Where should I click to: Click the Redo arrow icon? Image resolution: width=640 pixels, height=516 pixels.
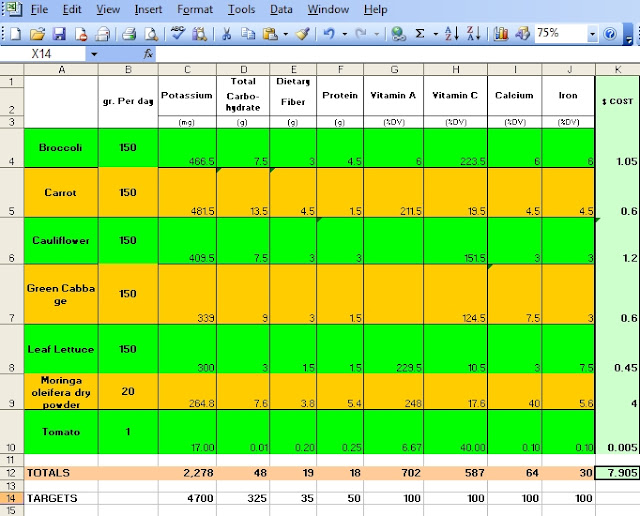point(361,33)
